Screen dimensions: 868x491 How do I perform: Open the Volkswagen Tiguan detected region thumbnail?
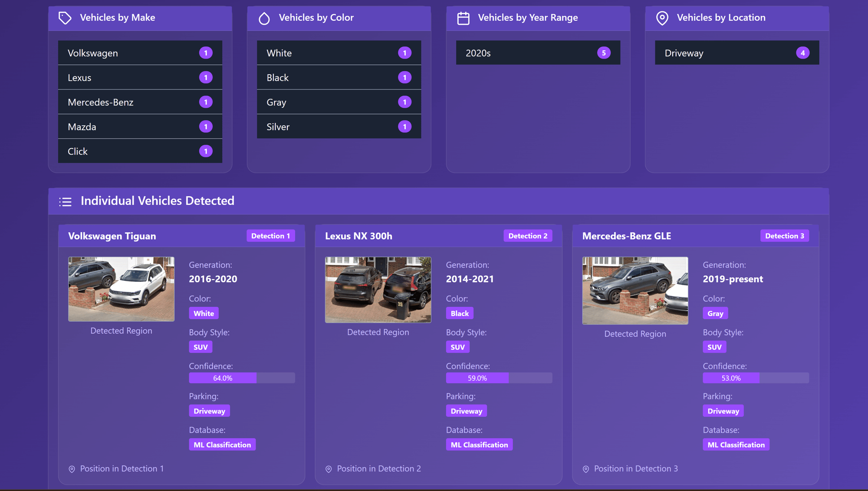[x=122, y=289]
